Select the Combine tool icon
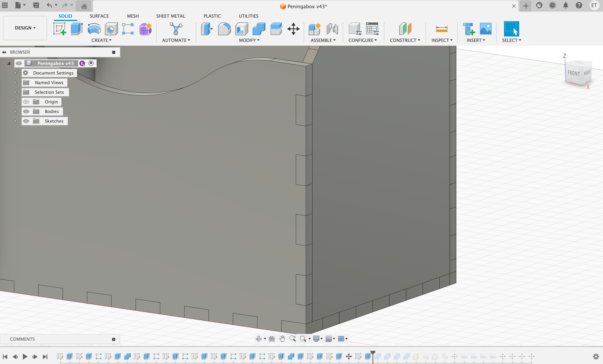Screen dimensions: 603x364 point(259,29)
